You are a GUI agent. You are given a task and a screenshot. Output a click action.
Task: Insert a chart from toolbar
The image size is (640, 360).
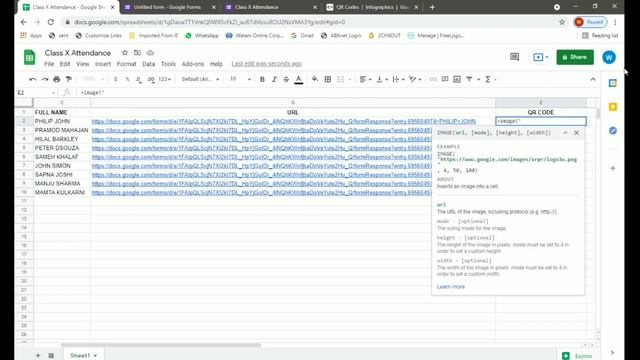pyautogui.click(x=457, y=79)
